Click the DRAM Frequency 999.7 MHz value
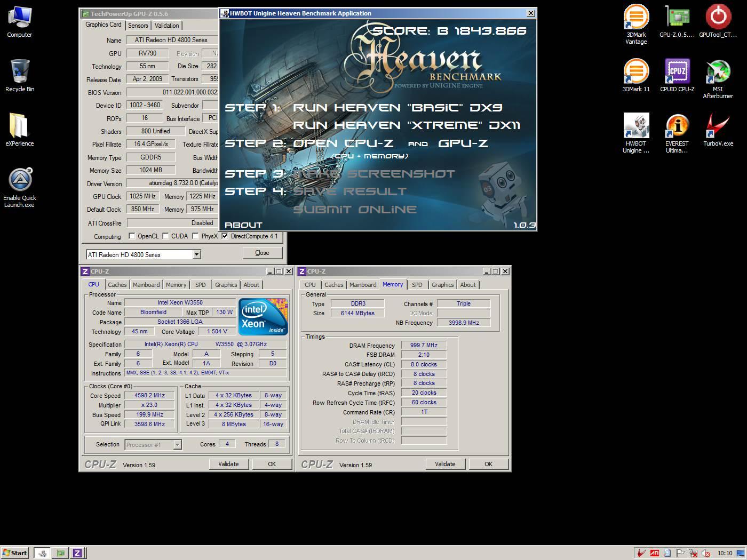Image resolution: width=747 pixels, height=560 pixels. click(x=424, y=345)
